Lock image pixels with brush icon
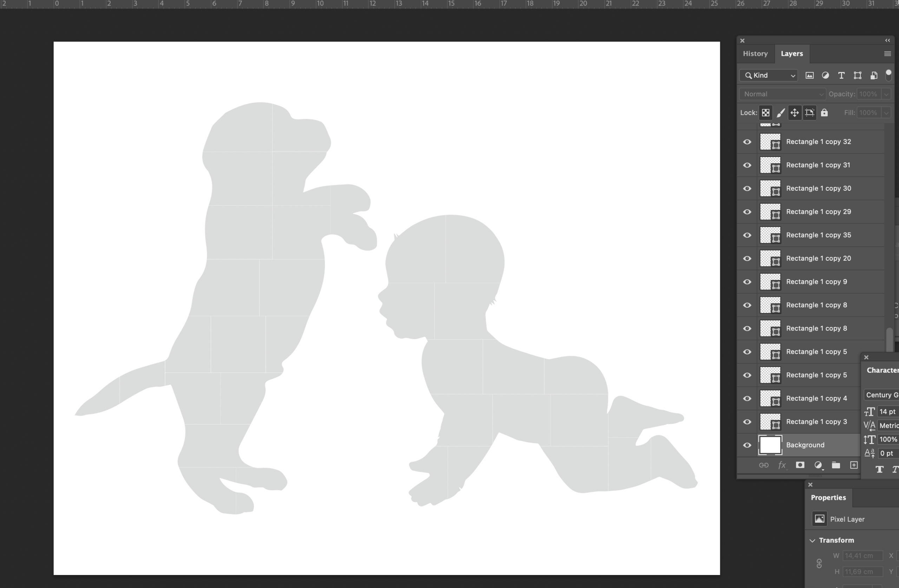Viewport: 899px width, 588px height. point(780,113)
